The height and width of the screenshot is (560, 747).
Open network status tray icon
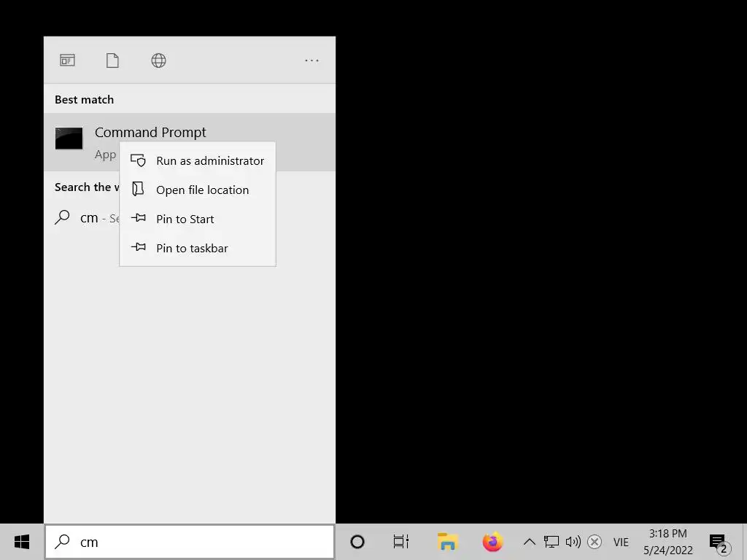tap(551, 542)
